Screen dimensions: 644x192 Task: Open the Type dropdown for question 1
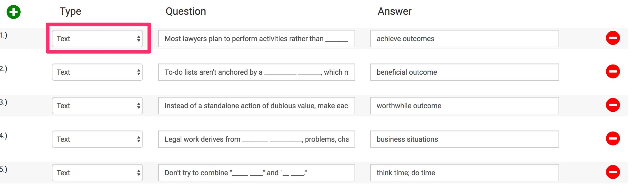click(x=97, y=39)
